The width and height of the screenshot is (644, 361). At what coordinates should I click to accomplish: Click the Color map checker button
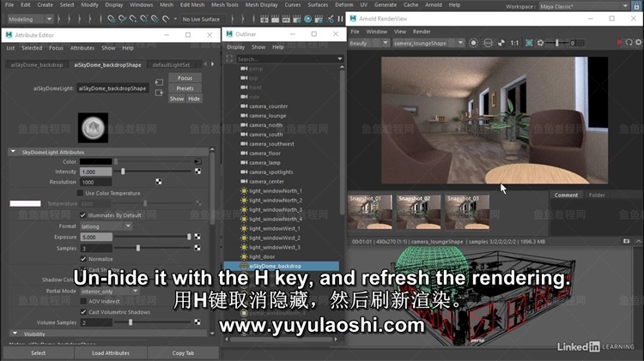tap(198, 161)
